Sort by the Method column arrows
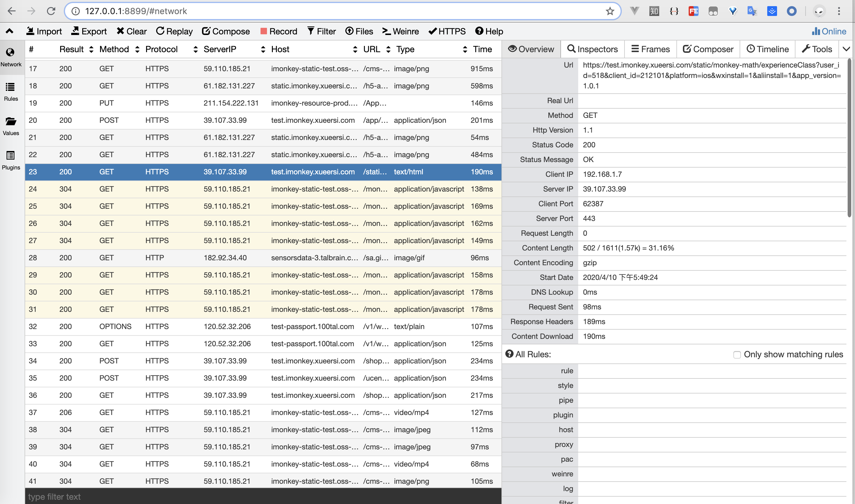Screen dimensions: 855x504 pyautogui.click(x=137, y=50)
